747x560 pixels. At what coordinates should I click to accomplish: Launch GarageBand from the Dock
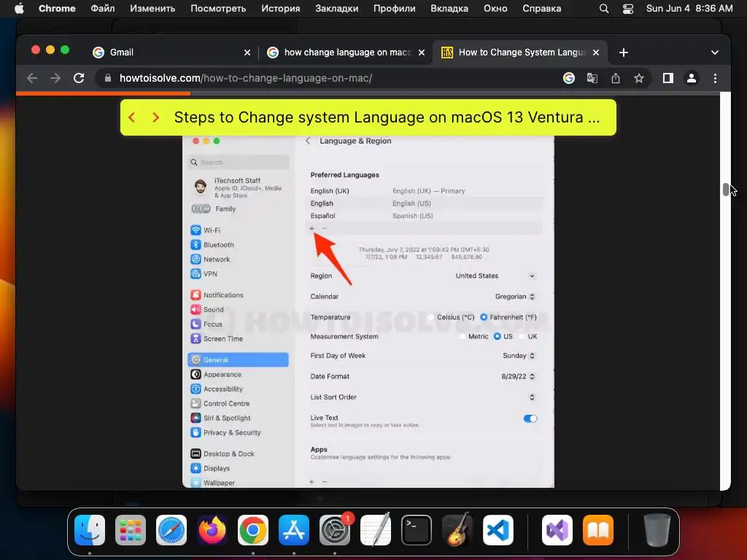pyautogui.click(x=457, y=530)
